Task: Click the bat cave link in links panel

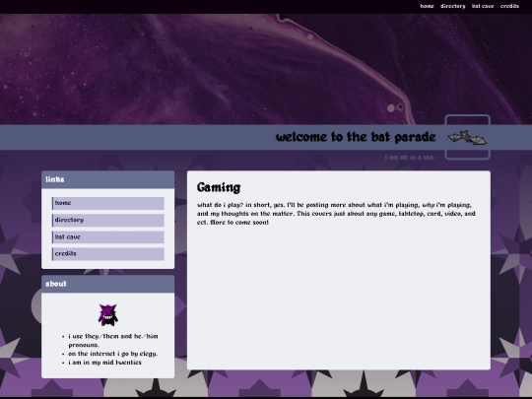Action: (x=108, y=237)
